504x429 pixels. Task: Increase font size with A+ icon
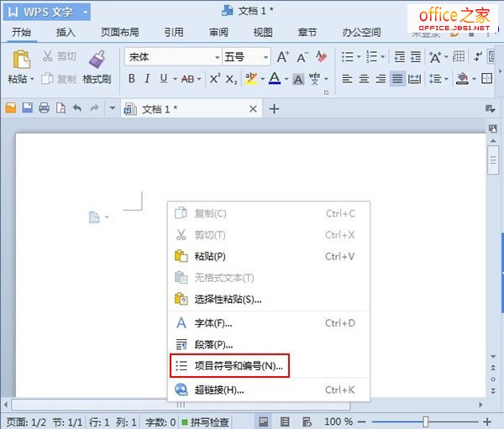(x=283, y=57)
